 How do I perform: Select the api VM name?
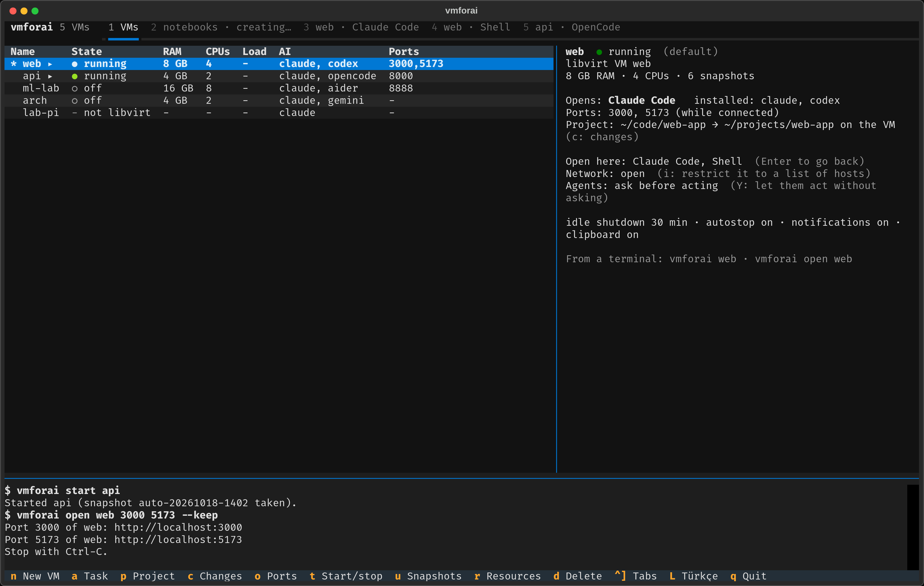click(x=31, y=76)
